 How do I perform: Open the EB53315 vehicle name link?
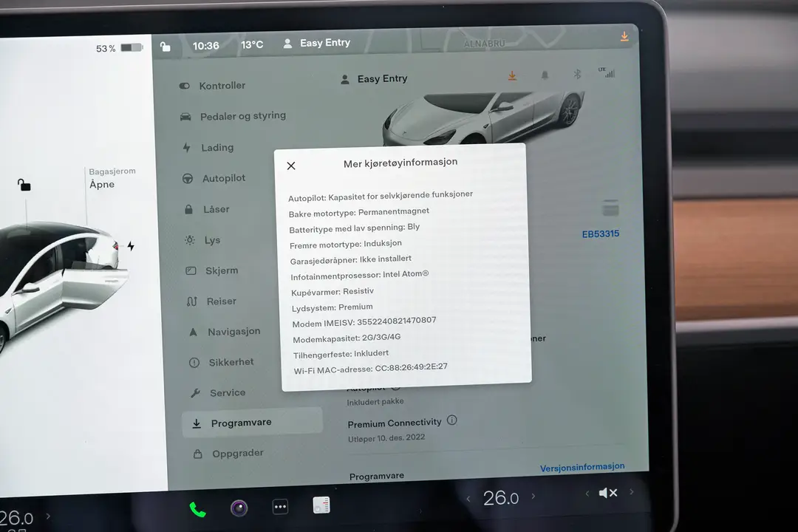point(601,234)
